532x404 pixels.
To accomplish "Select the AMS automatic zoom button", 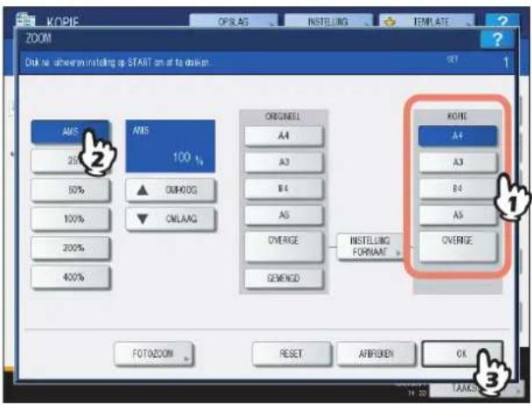I will click(70, 132).
